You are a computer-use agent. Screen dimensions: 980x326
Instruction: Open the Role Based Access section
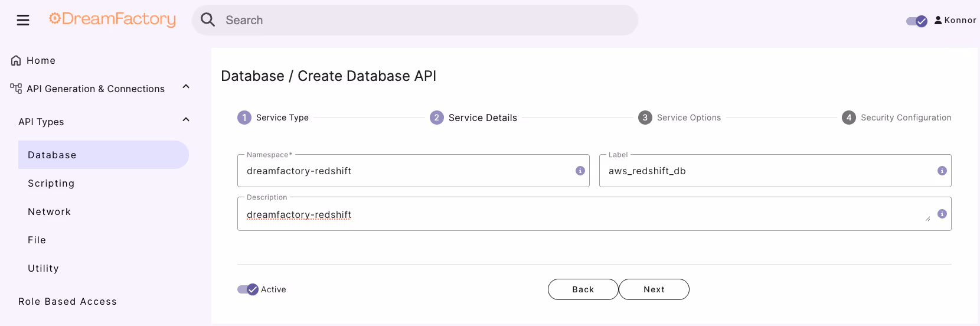point(67,302)
